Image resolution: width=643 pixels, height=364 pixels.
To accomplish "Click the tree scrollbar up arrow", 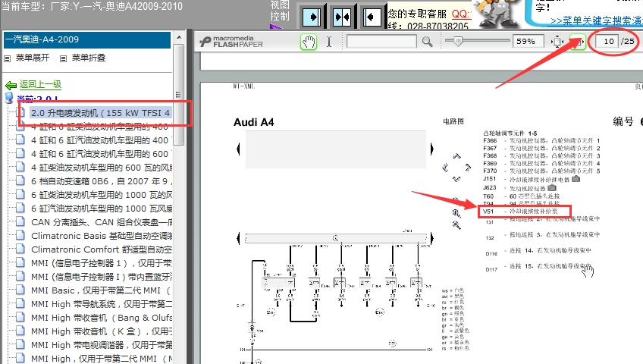I will pyautogui.click(x=179, y=37).
